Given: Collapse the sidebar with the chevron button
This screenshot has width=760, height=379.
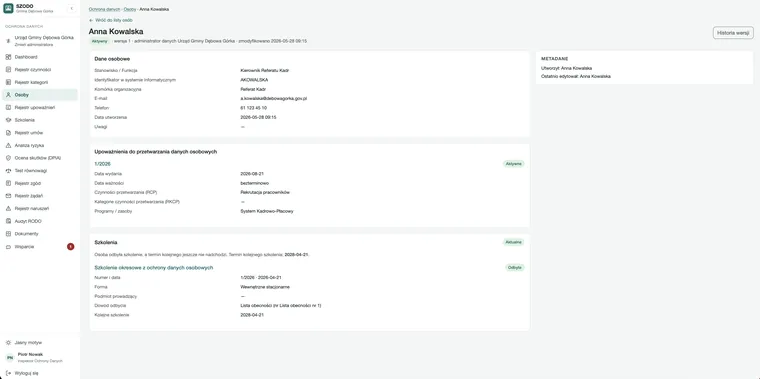Looking at the screenshot, I should click(72, 8).
